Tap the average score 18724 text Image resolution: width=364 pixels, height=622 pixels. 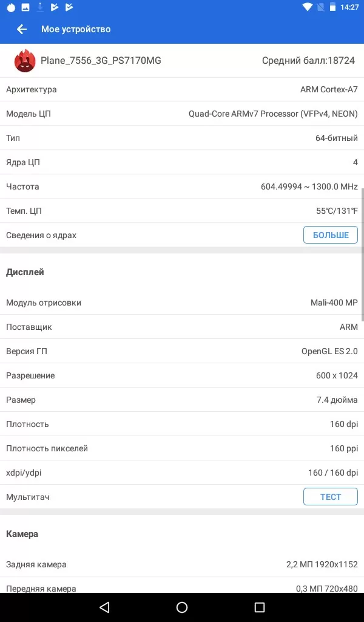click(308, 60)
